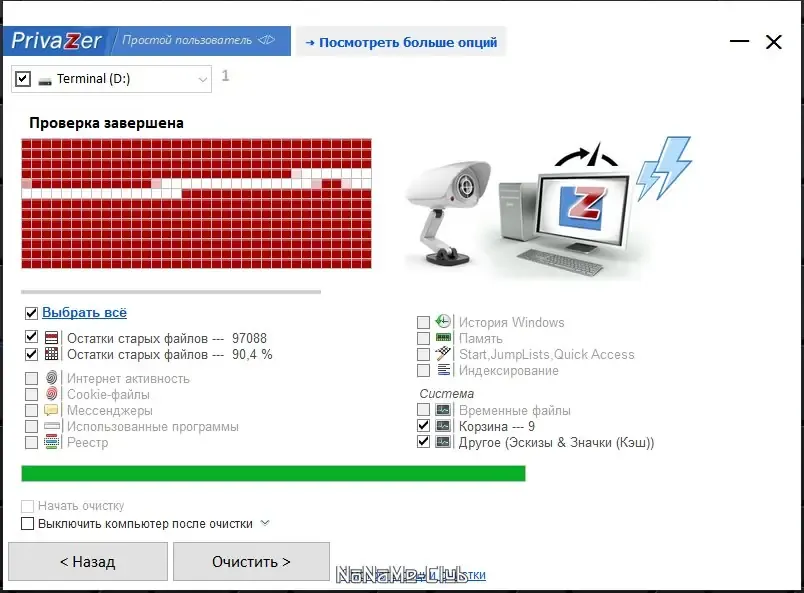
Task: Click the Очистить > button
Action: [251, 562]
